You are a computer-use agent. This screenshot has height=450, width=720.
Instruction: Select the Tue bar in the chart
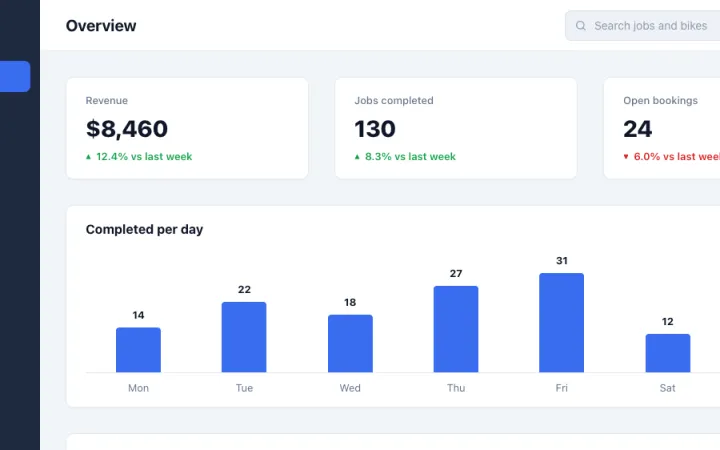coord(244,337)
